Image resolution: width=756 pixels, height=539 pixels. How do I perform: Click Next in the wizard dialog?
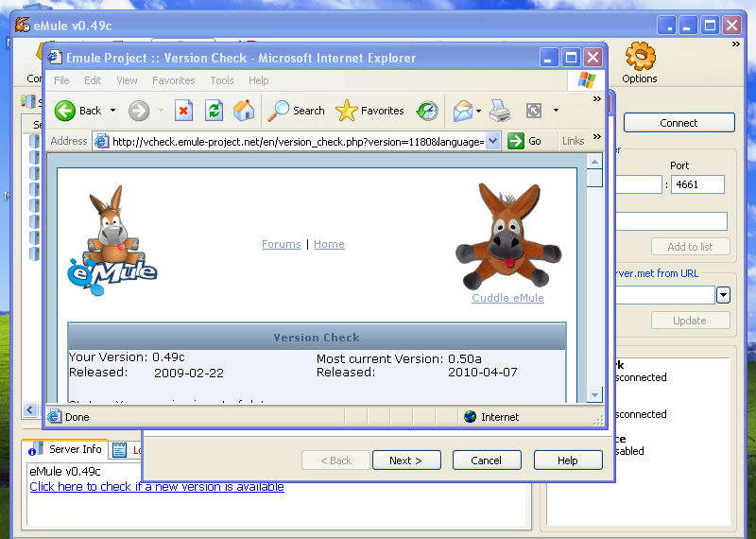tap(406, 461)
